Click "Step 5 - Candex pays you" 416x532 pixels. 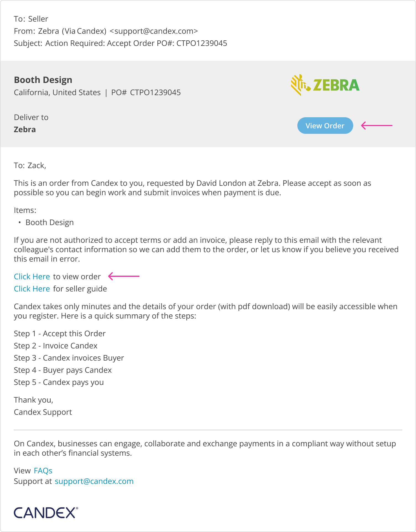[x=59, y=382]
